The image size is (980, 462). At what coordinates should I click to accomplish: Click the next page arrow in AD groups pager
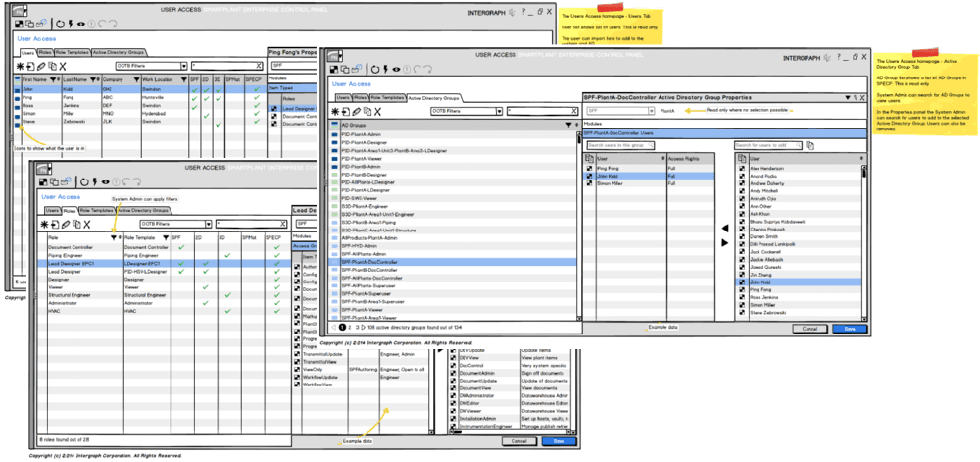pos(364,327)
